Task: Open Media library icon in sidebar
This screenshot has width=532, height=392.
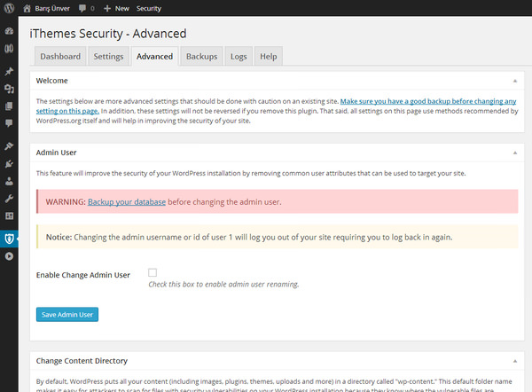Action: (x=9, y=89)
